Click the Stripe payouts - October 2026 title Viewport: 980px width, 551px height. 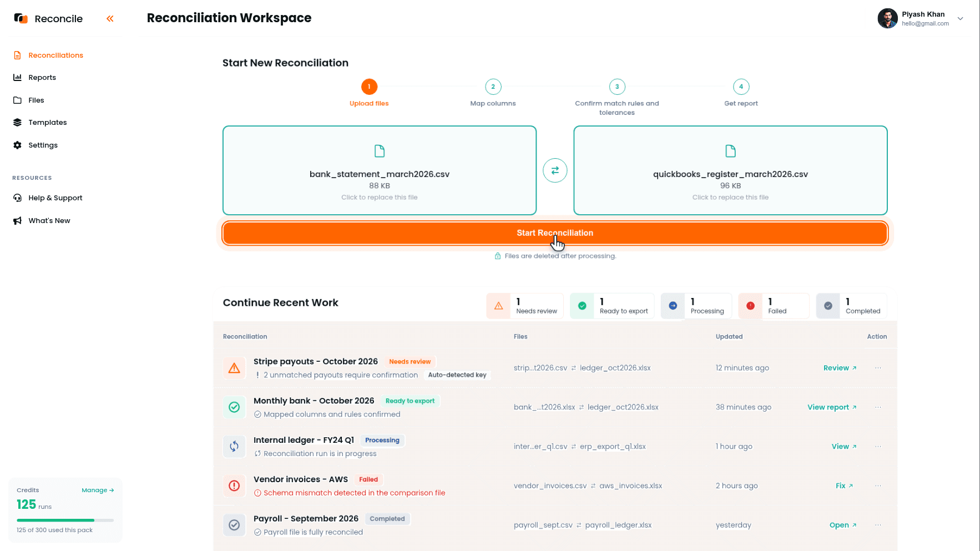[x=315, y=361]
